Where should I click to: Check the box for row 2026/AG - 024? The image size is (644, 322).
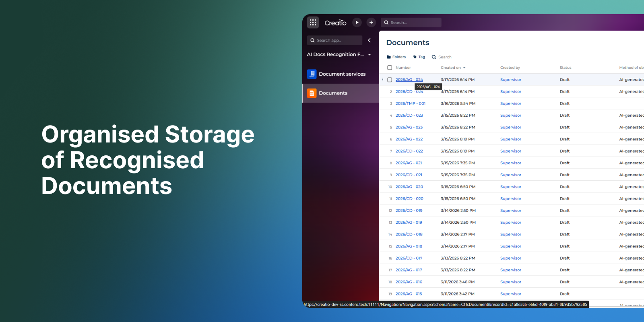(390, 80)
